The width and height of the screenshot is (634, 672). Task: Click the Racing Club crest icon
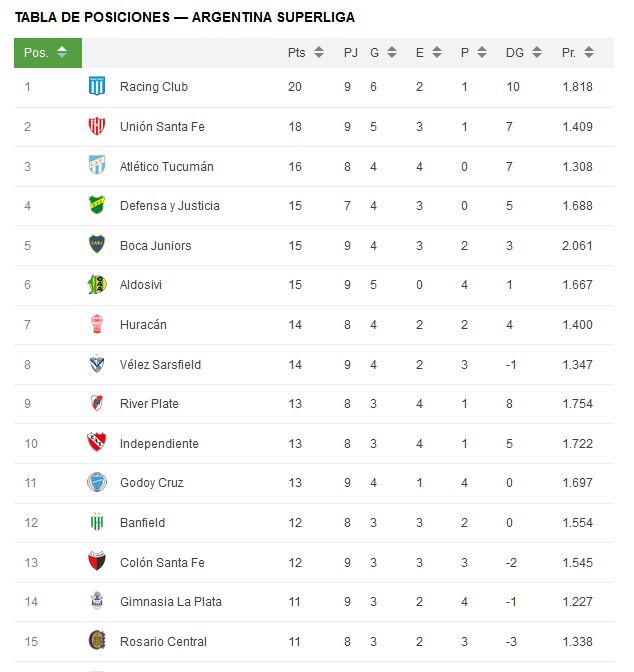point(96,86)
